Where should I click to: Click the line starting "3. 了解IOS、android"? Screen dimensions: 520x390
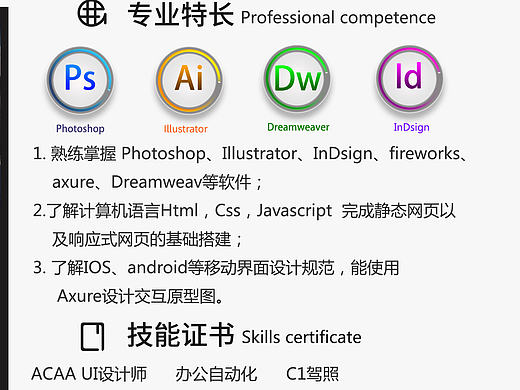(216, 268)
